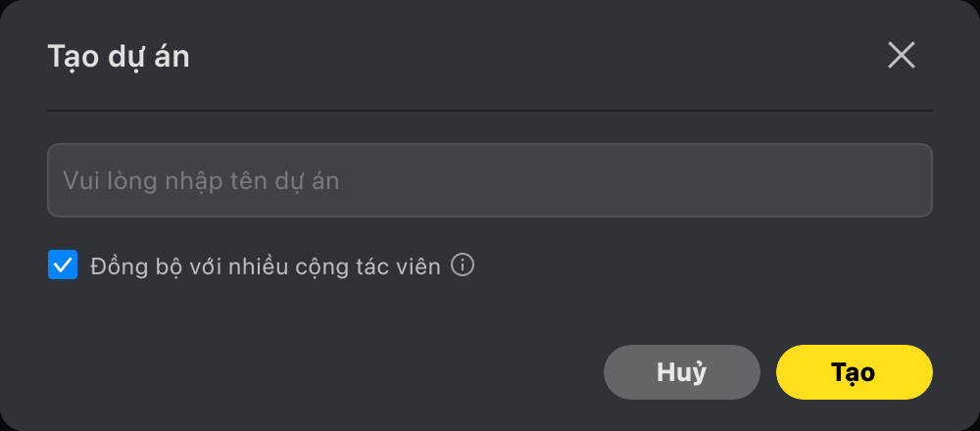
Task: Select the gray Huỷ pill button
Action: click(x=681, y=372)
